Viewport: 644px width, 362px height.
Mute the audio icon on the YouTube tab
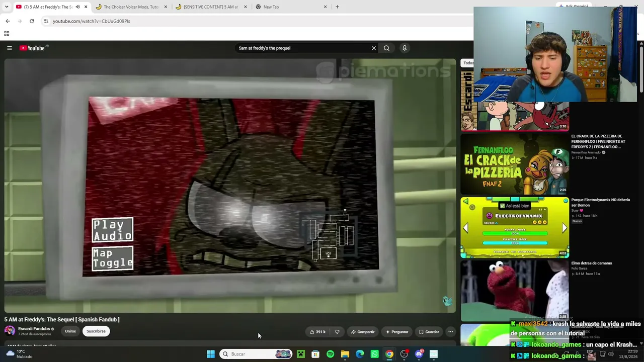pos(77,7)
